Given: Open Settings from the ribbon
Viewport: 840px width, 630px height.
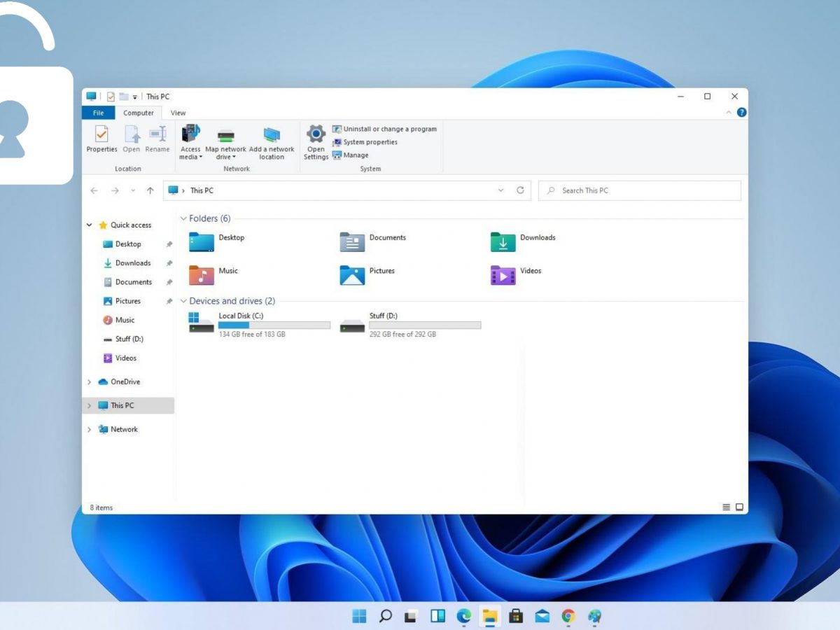Looking at the screenshot, I should tap(316, 142).
